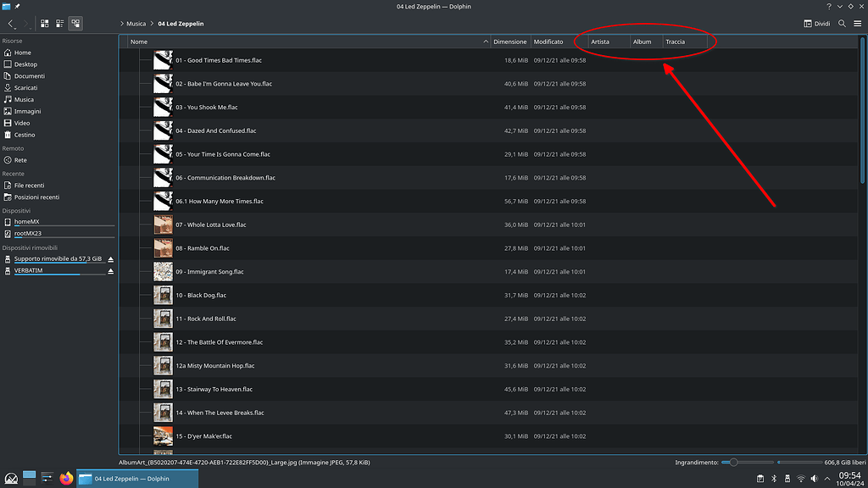
Task: Expand hidden tray icons with the chevron
Action: (827, 479)
